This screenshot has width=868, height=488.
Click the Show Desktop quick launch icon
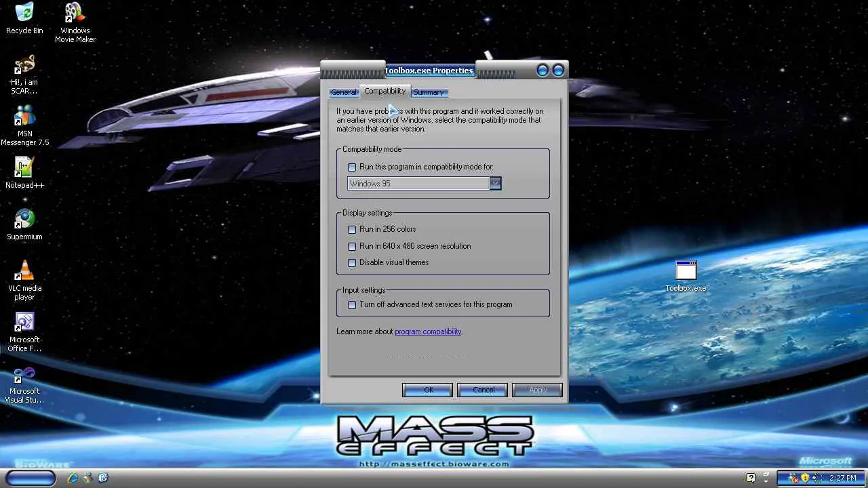[x=103, y=478]
